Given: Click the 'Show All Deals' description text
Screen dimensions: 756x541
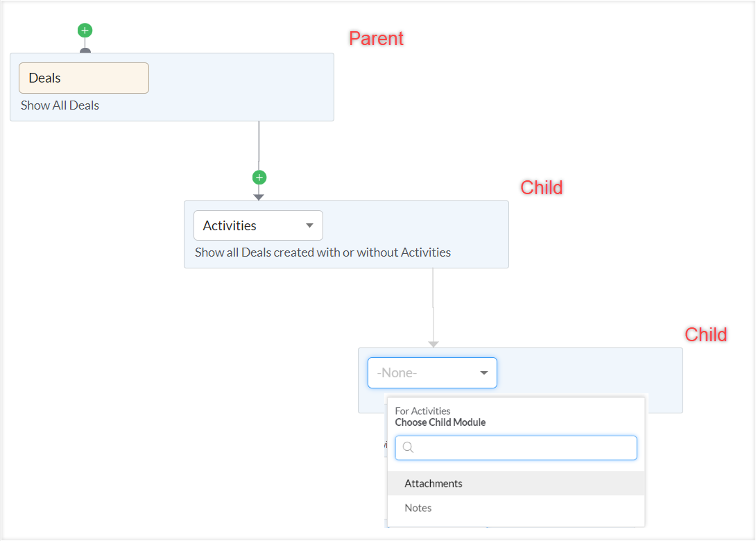Looking at the screenshot, I should click(60, 105).
